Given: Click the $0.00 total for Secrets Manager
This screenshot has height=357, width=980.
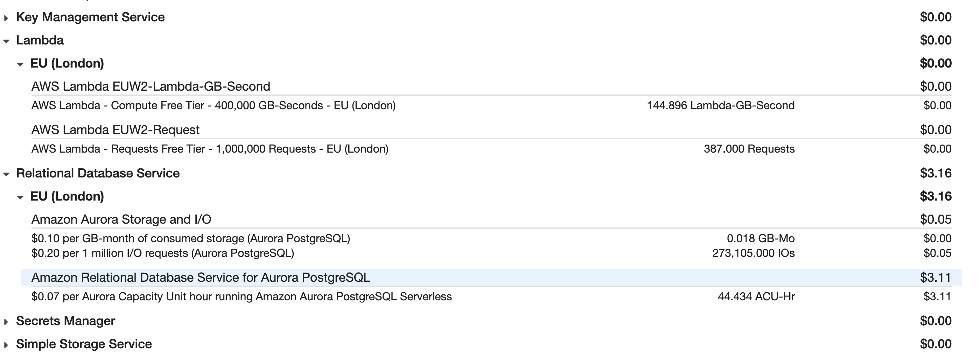Looking at the screenshot, I should point(936,321).
